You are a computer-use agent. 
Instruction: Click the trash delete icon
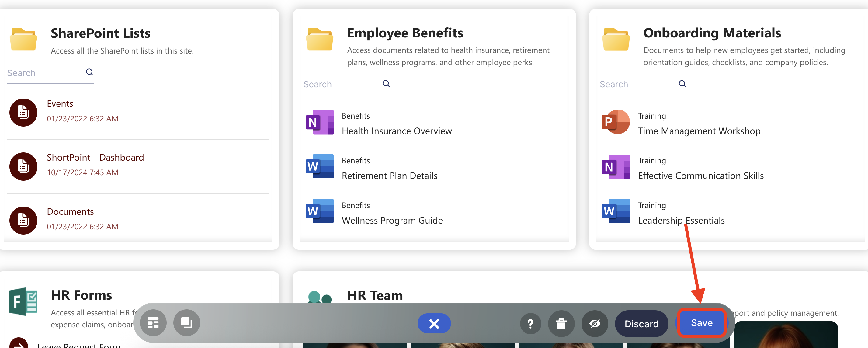pos(561,323)
